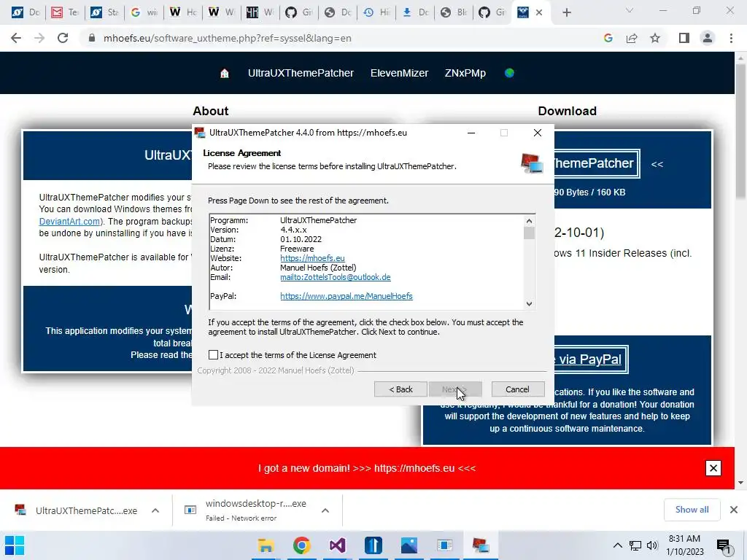747x560 pixels.
Task: Open the ZottelsTools email link
Action: click(x=336, y=277)
